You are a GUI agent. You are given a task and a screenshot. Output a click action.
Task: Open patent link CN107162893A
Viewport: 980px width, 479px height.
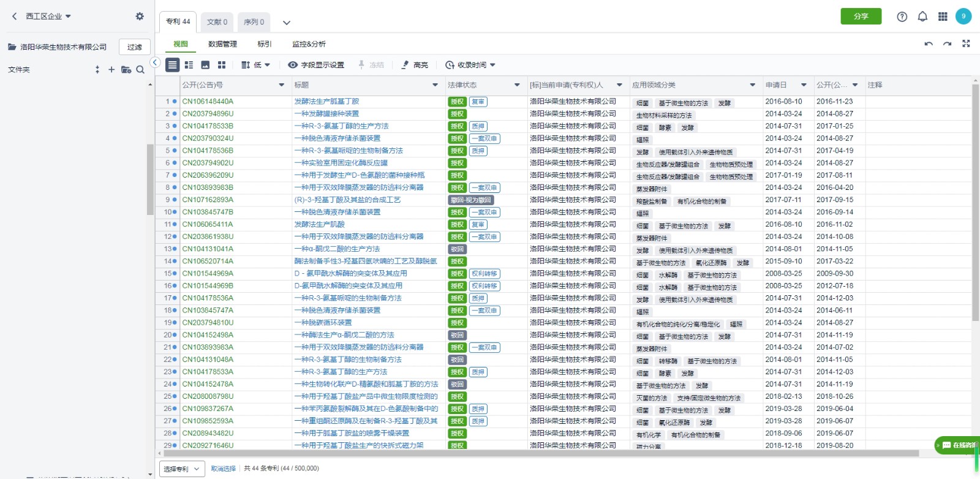(x=208, y=200)
